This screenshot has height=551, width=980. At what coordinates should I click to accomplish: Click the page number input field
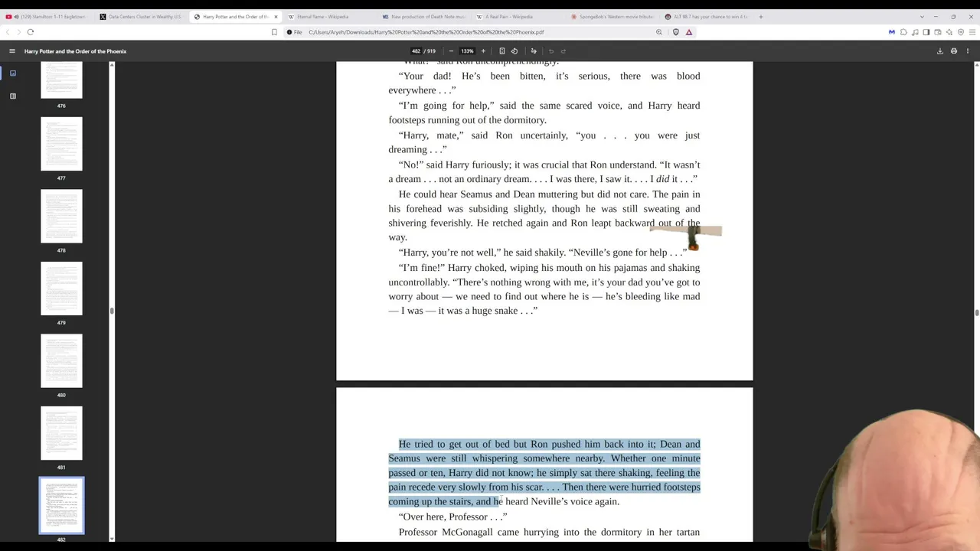tap(416, 51)
